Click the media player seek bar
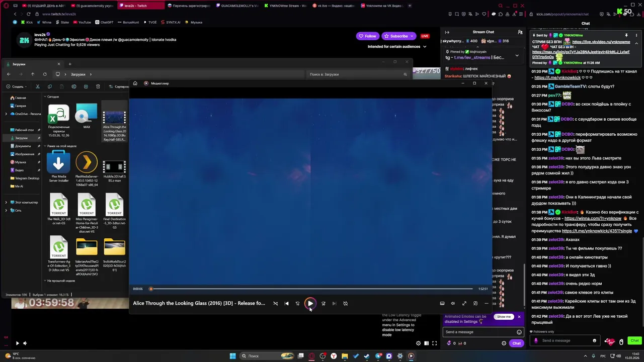 pos(312,289)
